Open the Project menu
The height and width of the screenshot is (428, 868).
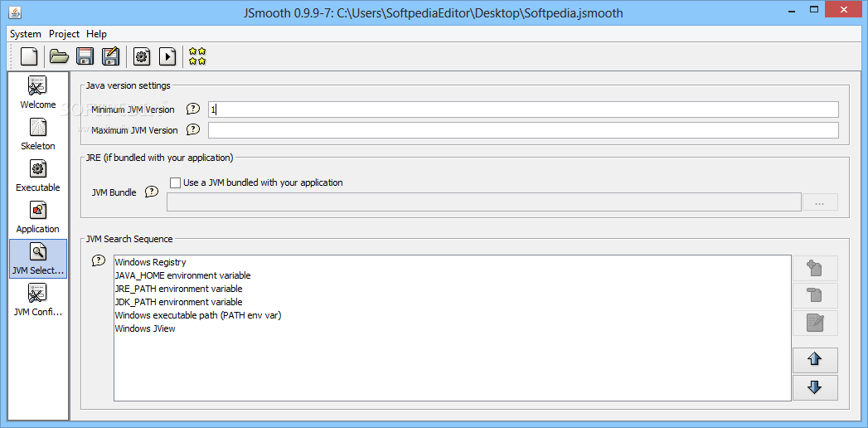click(64, 34)
